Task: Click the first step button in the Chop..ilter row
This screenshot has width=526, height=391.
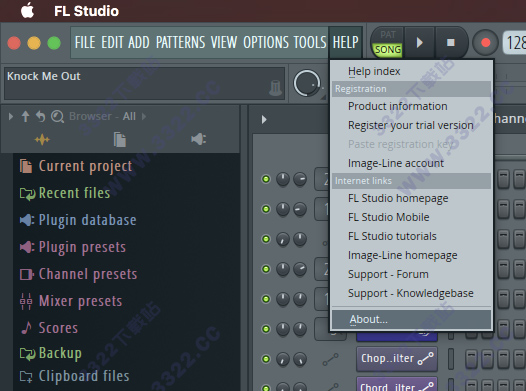Action: [471, 359]
